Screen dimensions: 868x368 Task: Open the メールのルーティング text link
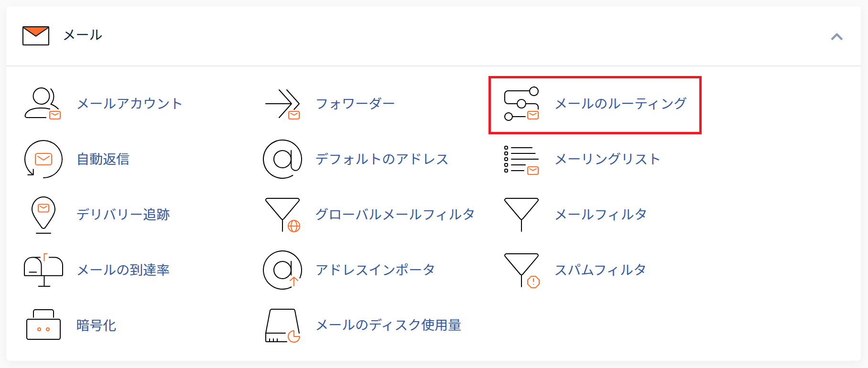(x=620, y=104)
